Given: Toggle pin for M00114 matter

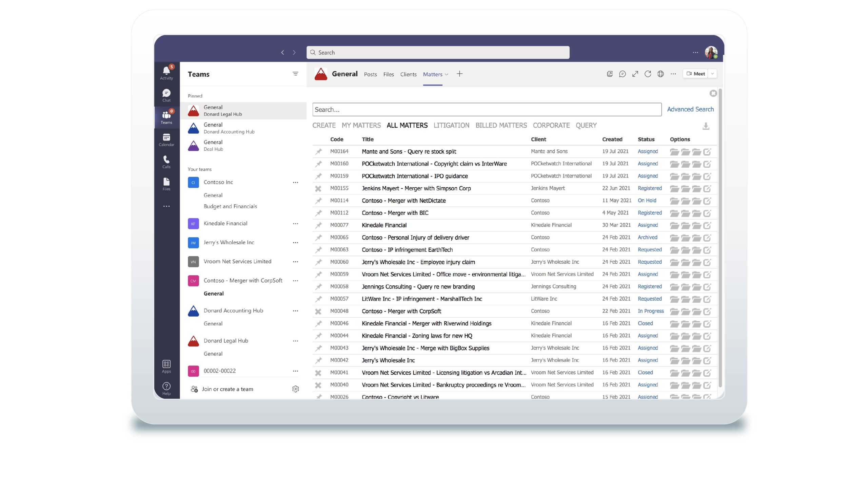Looking at the screenshot, I should [318, 201].
